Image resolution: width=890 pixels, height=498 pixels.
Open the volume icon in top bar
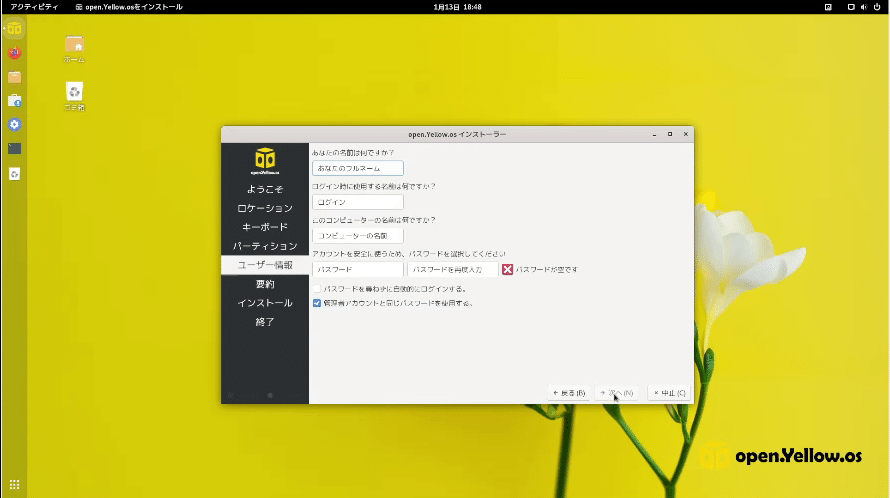[x=863, y=7]
